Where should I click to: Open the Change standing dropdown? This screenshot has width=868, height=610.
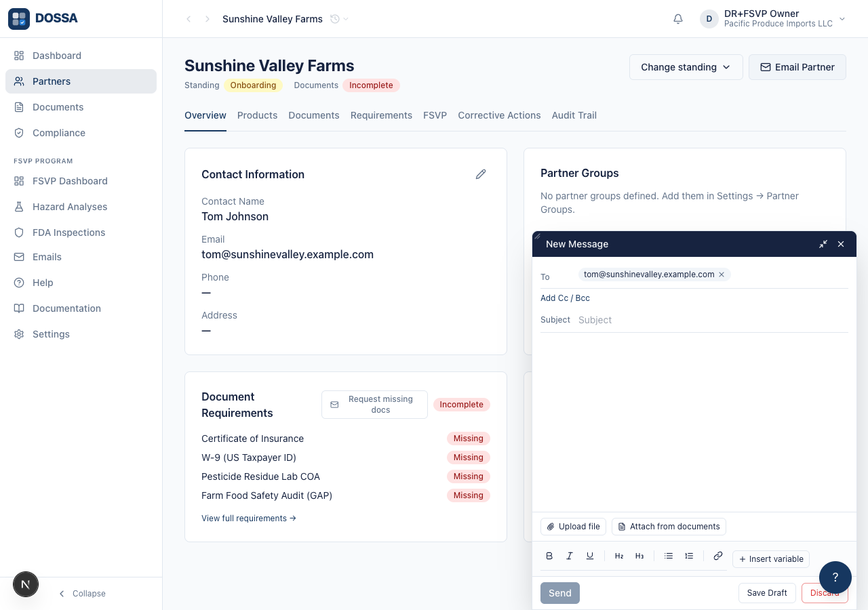[686, 67]
